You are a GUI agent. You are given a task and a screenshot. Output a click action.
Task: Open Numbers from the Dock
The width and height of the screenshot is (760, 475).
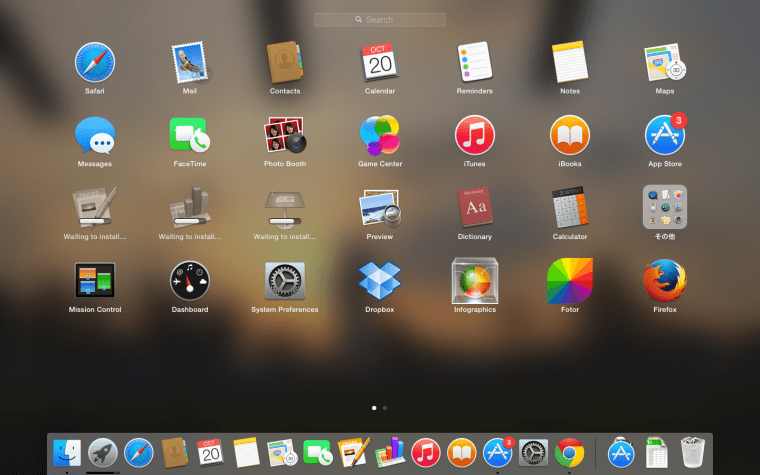tap(390, 452)
